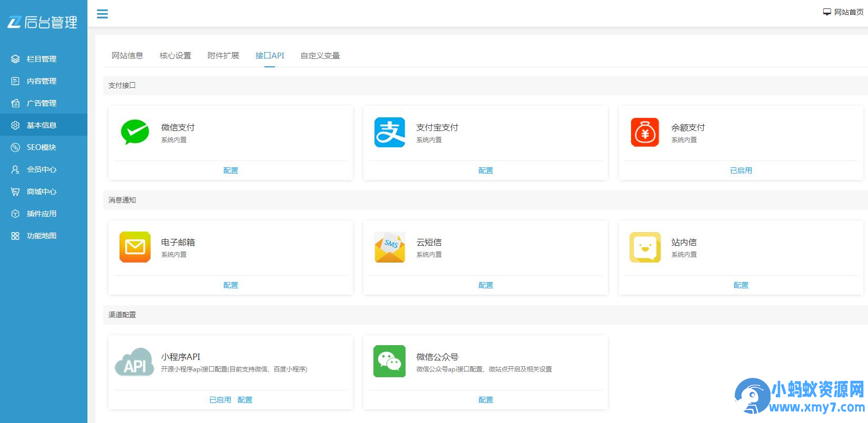Screen dimensions: 868x423
Task: Click the 内容管理 document icon
Action: [x=15, y=81]
